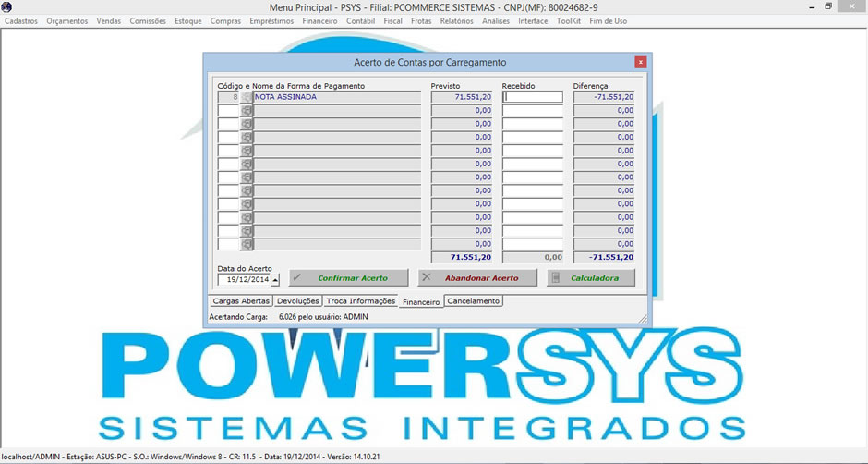The height and width of the screenshot is (464, 868).
Task: Open the Relatórios menu
Action: tap(457, 21)
